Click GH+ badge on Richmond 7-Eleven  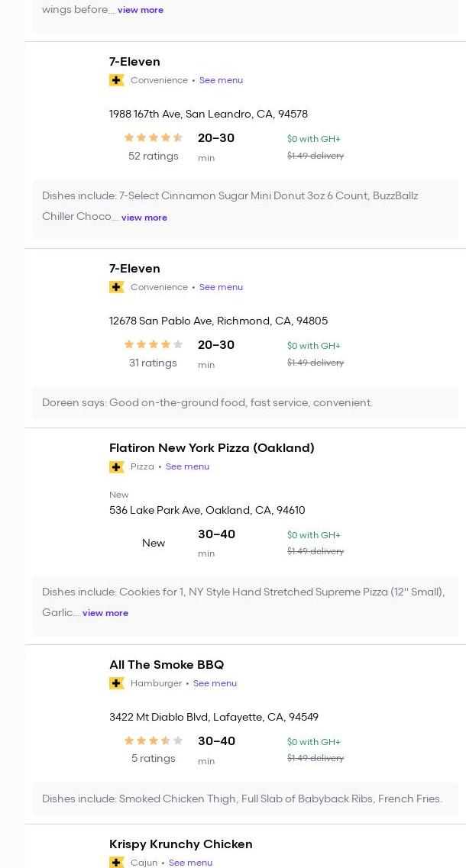coord(117,287)
